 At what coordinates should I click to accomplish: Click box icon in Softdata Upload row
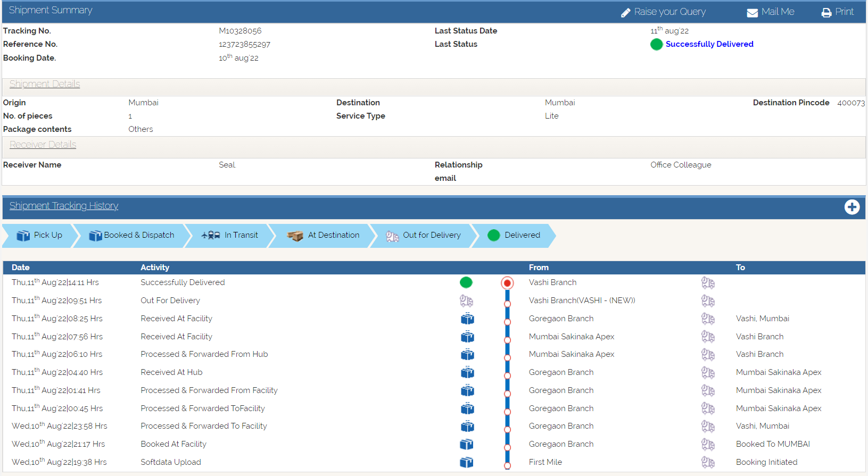tap(466, 462)
